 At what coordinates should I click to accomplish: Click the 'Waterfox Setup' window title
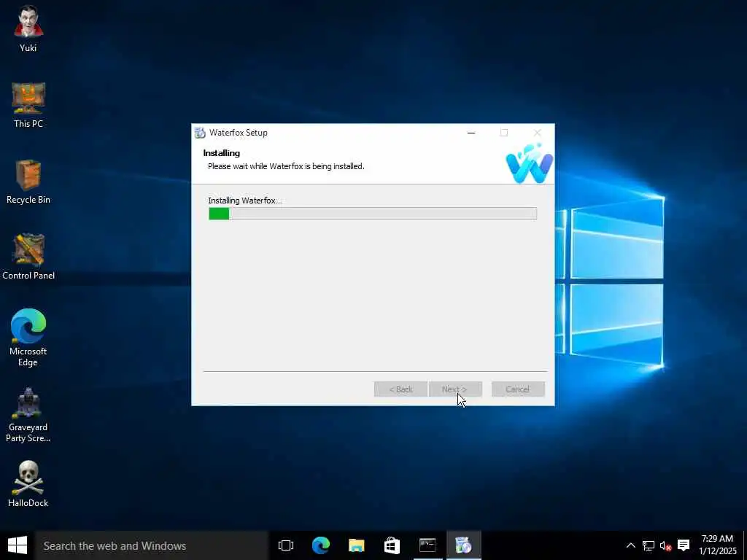(x=239, y=133)
